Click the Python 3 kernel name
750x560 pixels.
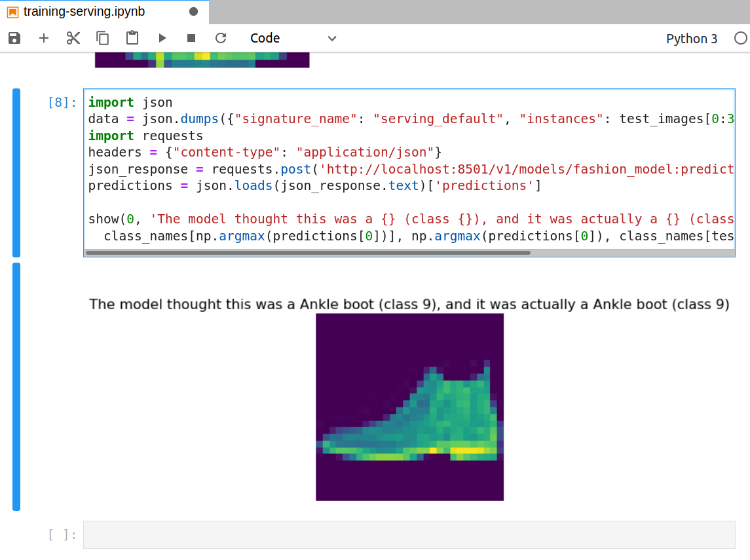coord(692,39)
